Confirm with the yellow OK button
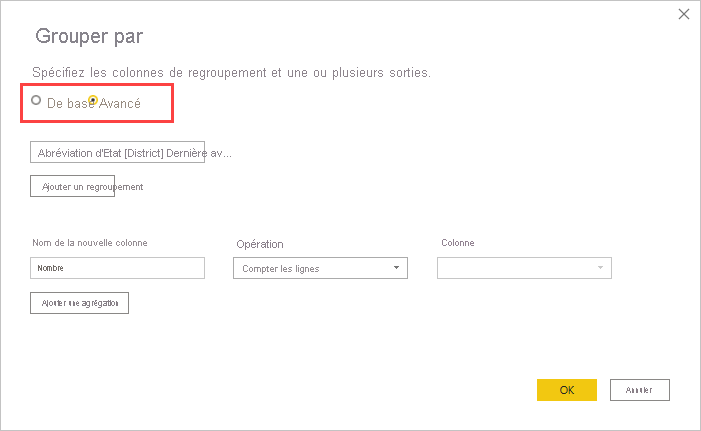Screen dimensions: 701x431 [x=567, y=390]
